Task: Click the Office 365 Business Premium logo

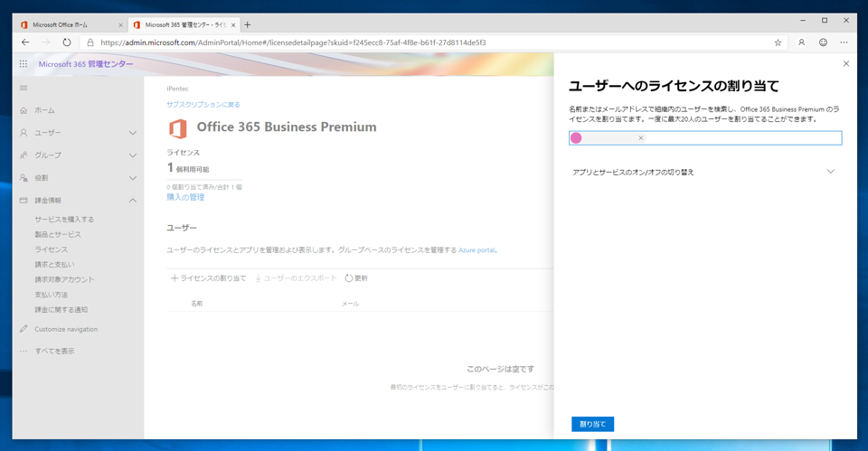Action: coord(178,128)
